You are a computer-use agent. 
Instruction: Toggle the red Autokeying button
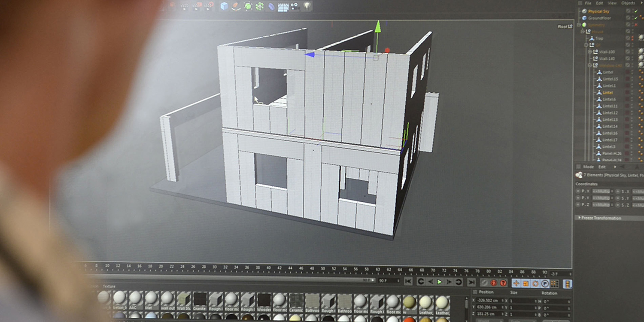(494, 283)
